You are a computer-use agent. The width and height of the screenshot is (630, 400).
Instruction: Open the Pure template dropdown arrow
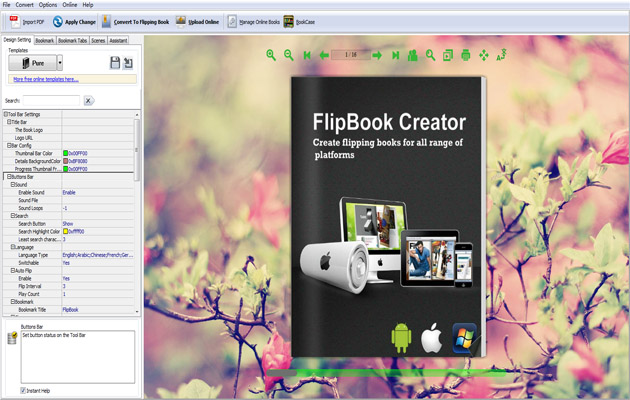[60, 63]
